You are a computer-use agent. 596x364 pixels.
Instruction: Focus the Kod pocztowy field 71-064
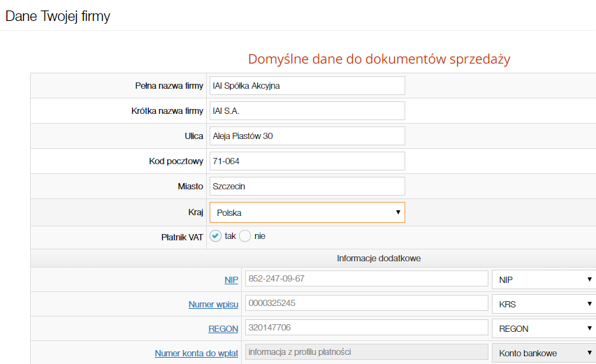(307, 161)
